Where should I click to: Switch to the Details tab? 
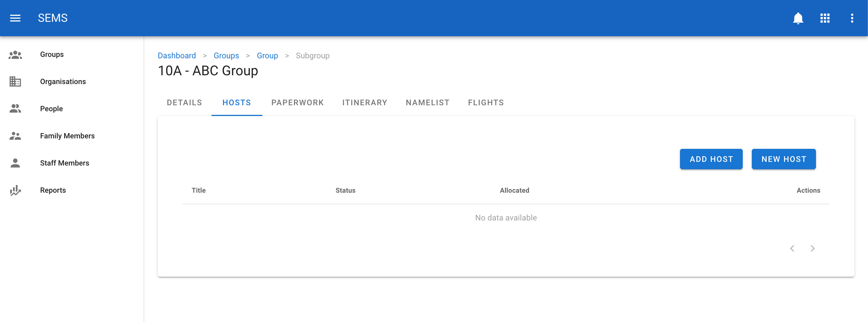[x=184, y=102]
